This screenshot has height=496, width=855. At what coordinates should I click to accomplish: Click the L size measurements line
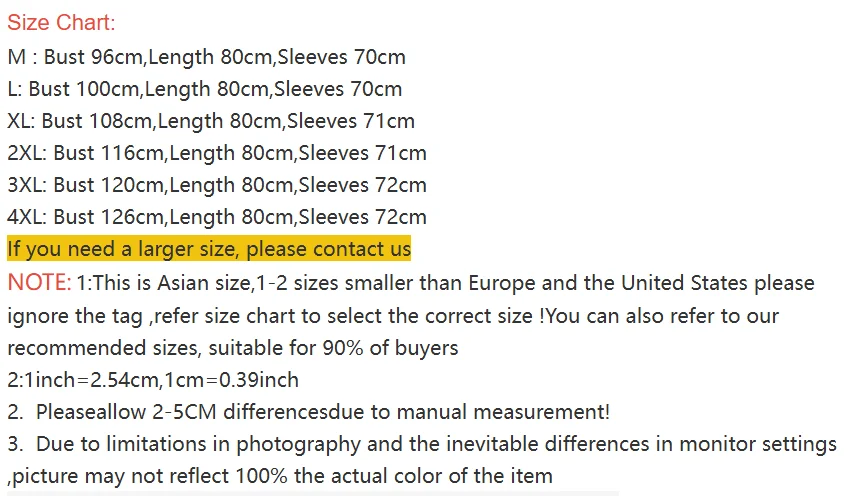click(204, 89)
